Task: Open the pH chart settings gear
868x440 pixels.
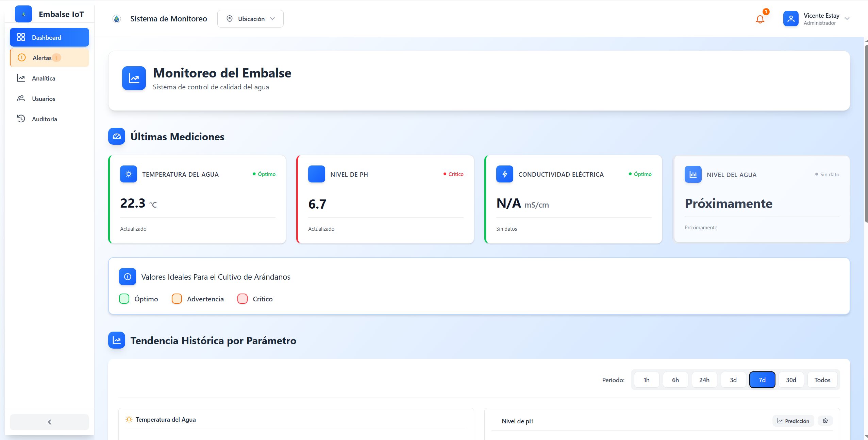Action: point(825,421)
